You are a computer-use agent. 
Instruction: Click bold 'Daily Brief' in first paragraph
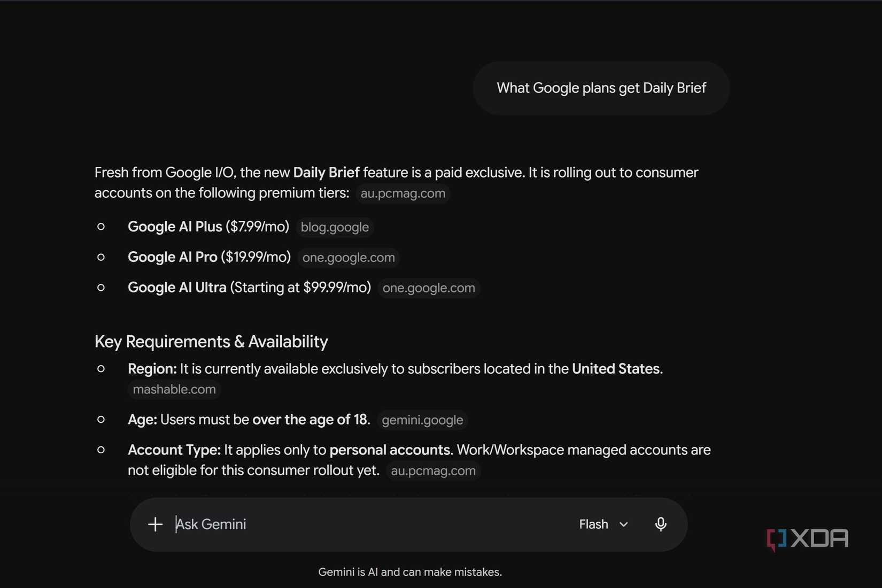[326, 173]
